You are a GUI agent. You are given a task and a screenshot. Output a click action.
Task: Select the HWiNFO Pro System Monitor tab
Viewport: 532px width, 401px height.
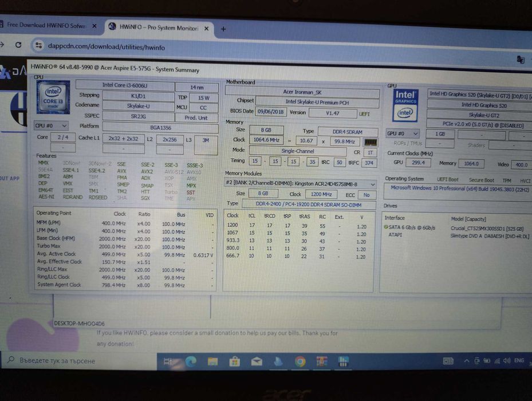159,27
